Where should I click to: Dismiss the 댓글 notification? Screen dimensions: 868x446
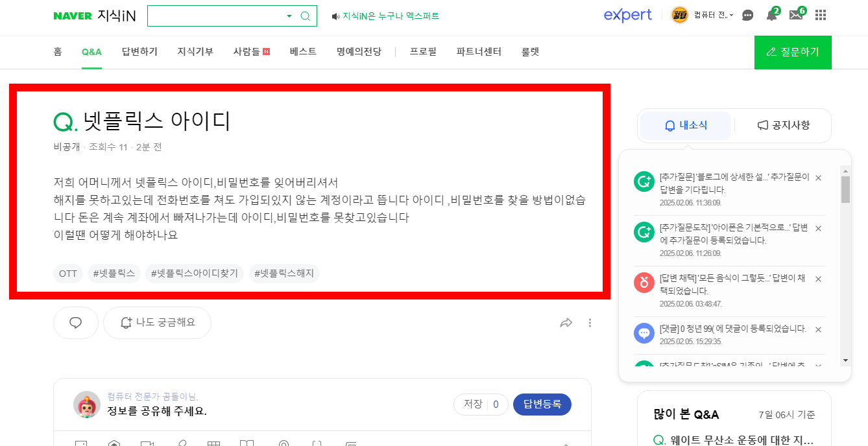tap(818, 330)
